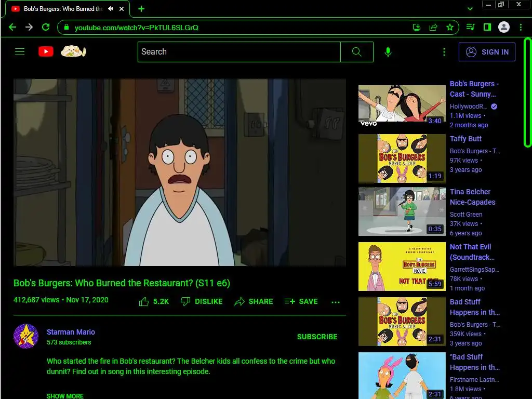The width and height of the screenshot is (532, 399).
Task: Open the Taffy Butt video thumbnail
Action: click(402, 158)
